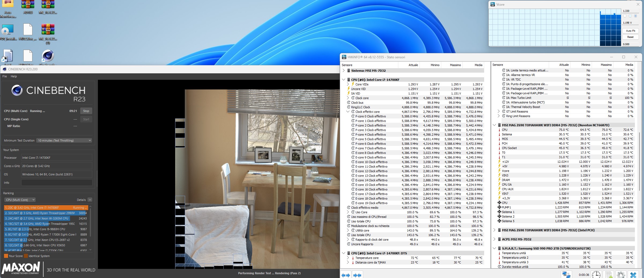Click the thermometer icon beside CPU Socket
Screen dimensions: 644x278
pos(499,148)
